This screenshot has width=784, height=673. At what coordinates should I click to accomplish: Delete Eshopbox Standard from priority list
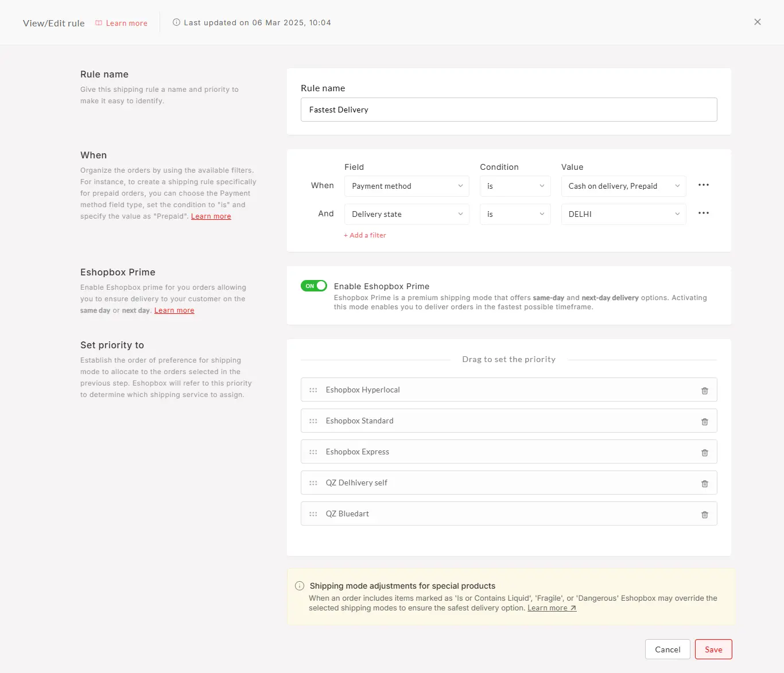point(705,422)
